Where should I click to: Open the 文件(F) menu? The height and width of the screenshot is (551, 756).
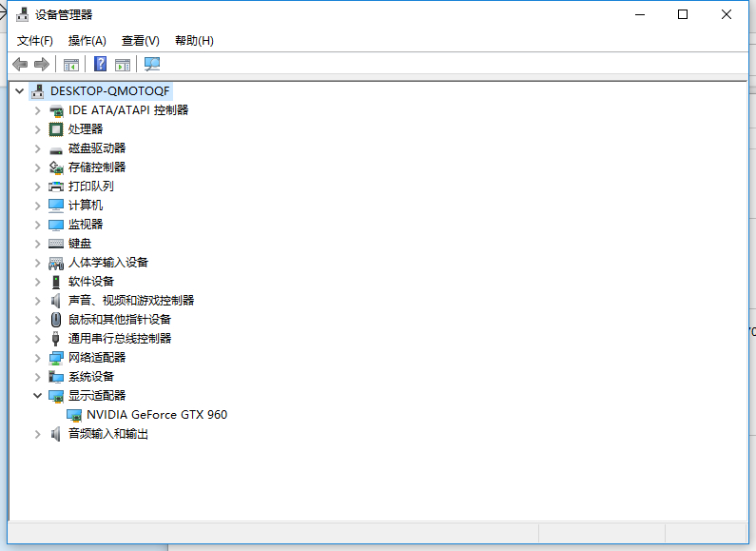coord(35,41)
